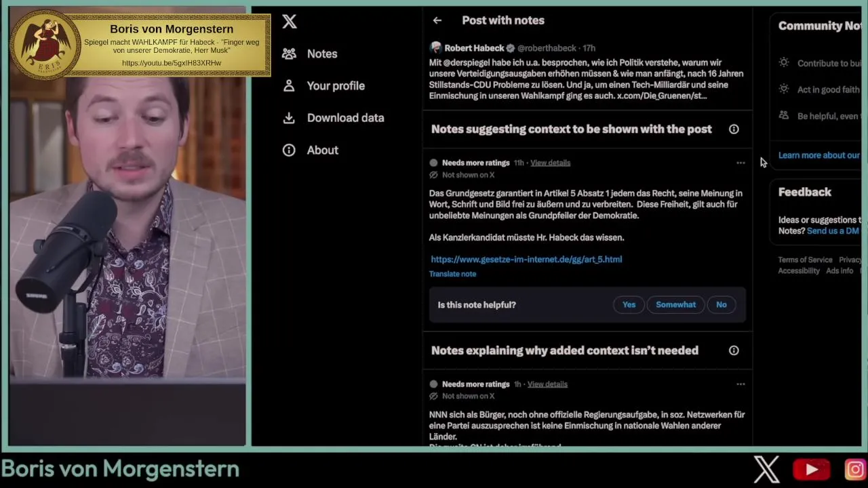Open the Notes menu item

(322, 54)
